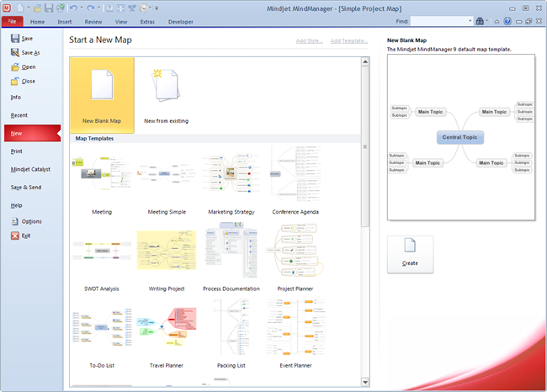Click the clock task icon in quick access toolbar
This screenshot has height=392, width=547.
pyautogui.click(x=143, y=8)
